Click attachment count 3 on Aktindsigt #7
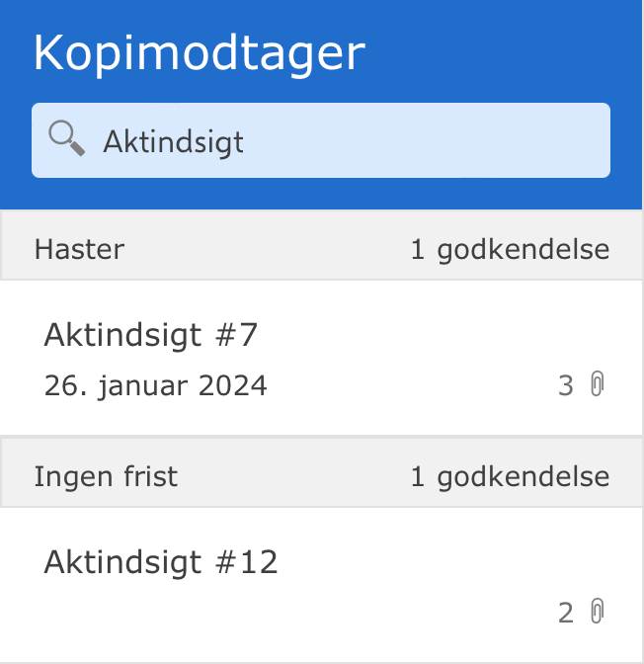The image size is (644, 664). (566, 385)
